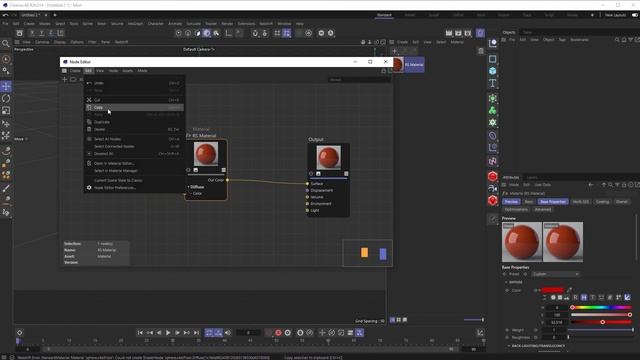Toggle the Weight keyframe circle
This screenshot has width=640, height=360.
[507, 330]
